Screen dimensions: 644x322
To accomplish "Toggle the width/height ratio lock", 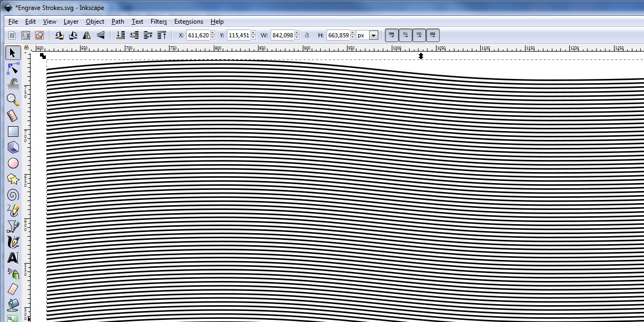I will (x=308, y=35).
